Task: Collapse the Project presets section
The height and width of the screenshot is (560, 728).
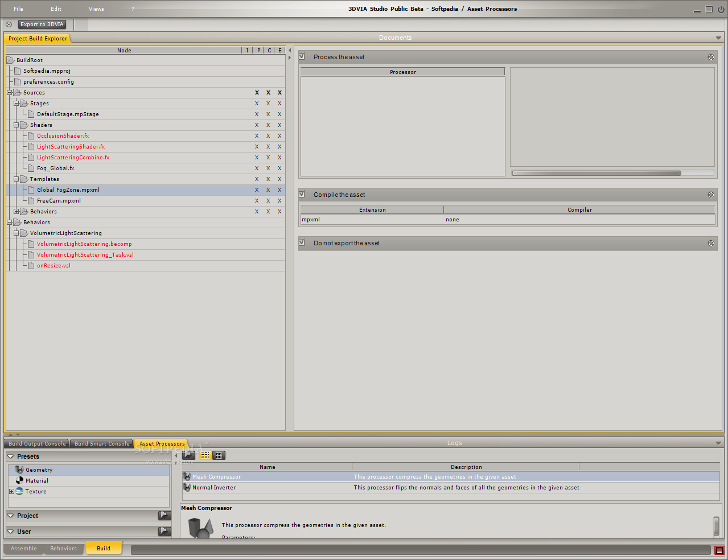Action: [10, 516]
